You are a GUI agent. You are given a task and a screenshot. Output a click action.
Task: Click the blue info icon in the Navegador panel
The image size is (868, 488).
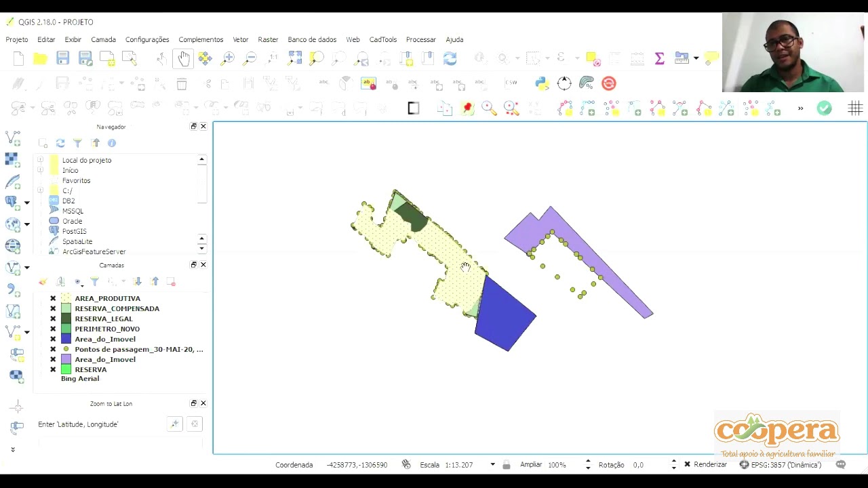112,143
